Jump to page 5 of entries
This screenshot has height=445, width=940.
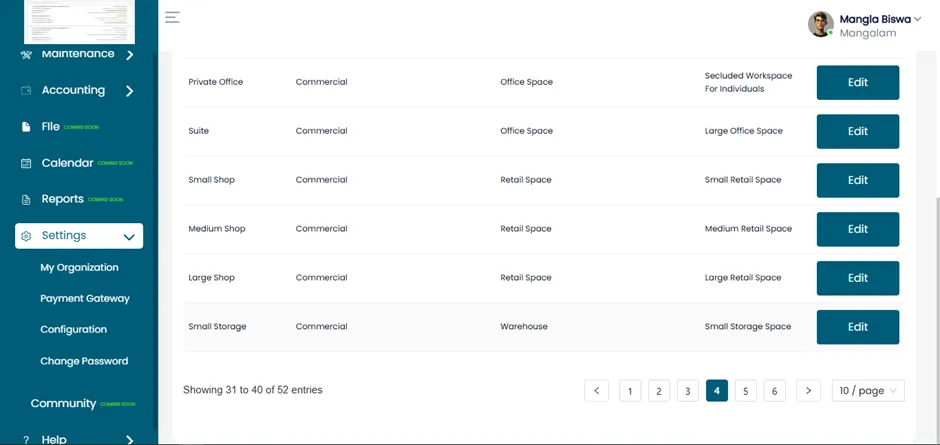click(x=746, y=391)
